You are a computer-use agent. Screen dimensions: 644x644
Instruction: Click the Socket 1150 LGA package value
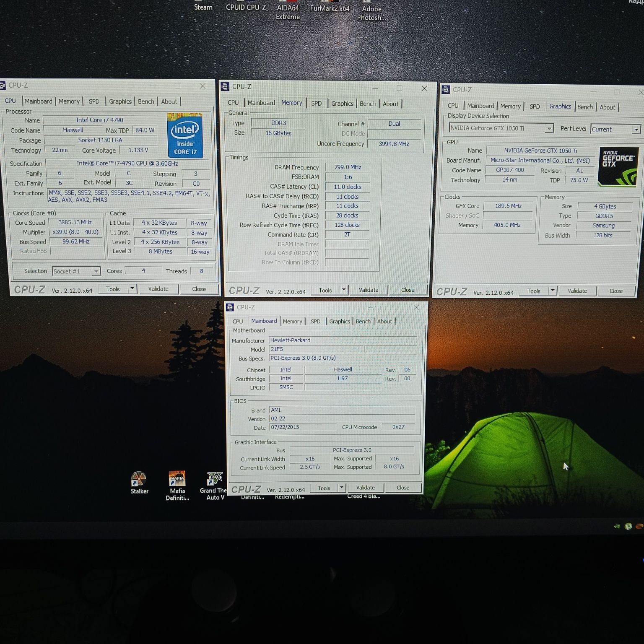click(100, 140)
